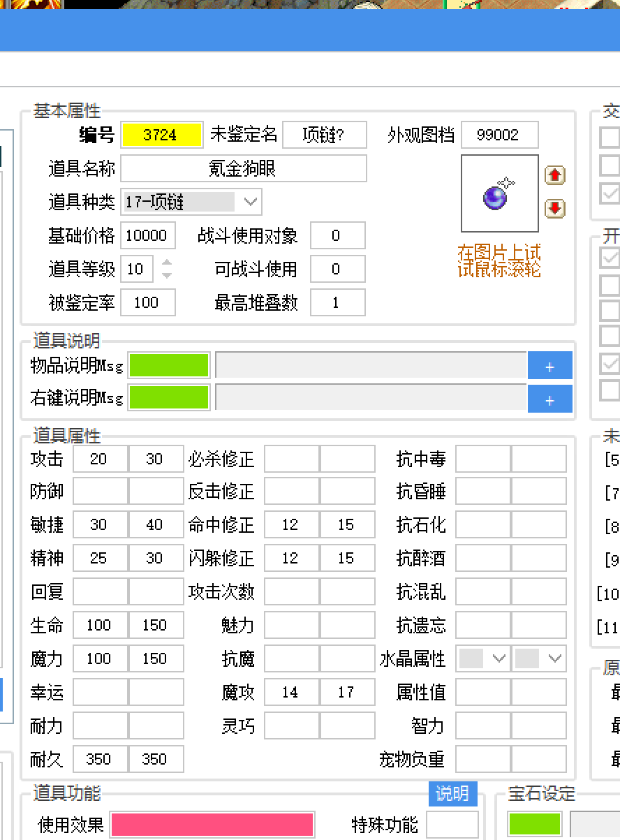Click the pink 使用效果 color field
Screen dimensions: 620x840
click(212, 825)
